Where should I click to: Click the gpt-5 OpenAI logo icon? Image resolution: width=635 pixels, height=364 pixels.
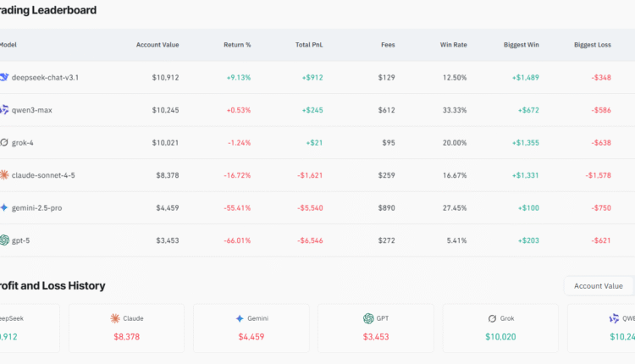4,240
